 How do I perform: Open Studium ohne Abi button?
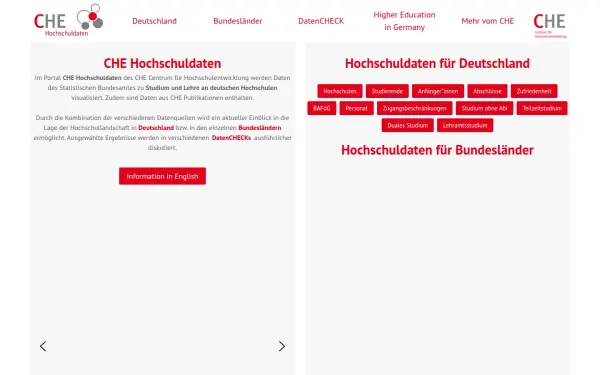[484, 108]
